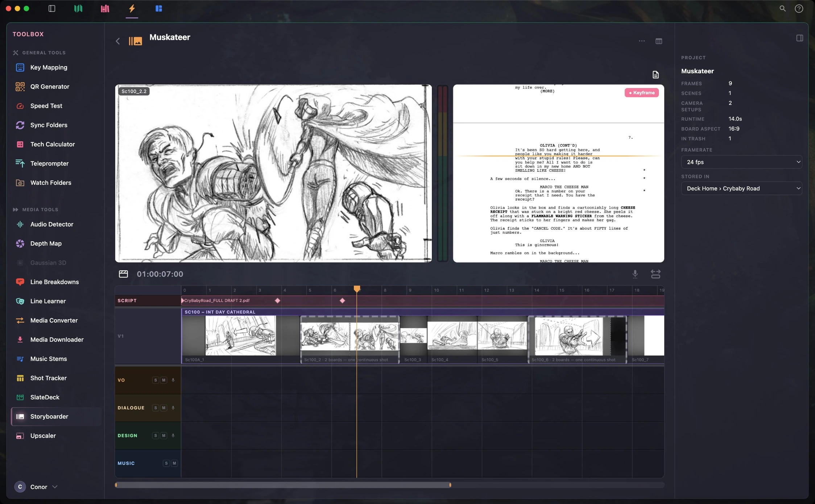
Task: Mute the MUSIC track
Action: click(x=174, y=463)
